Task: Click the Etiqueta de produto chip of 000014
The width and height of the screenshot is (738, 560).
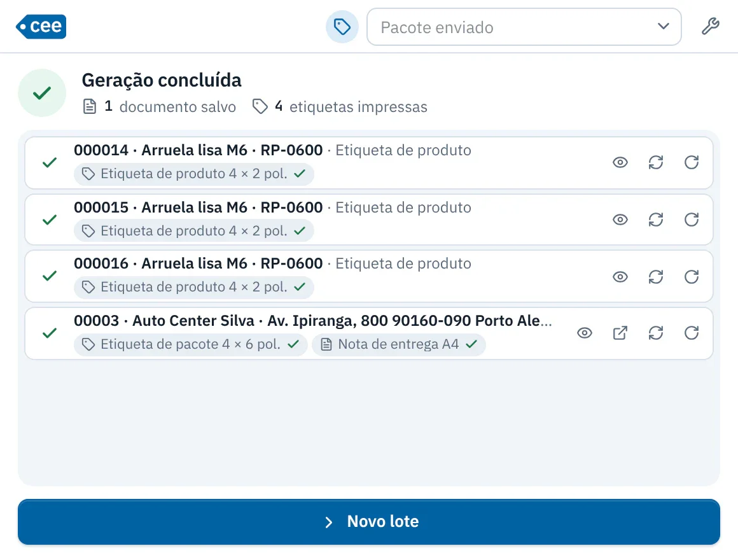Action: (x=194, y=174)
